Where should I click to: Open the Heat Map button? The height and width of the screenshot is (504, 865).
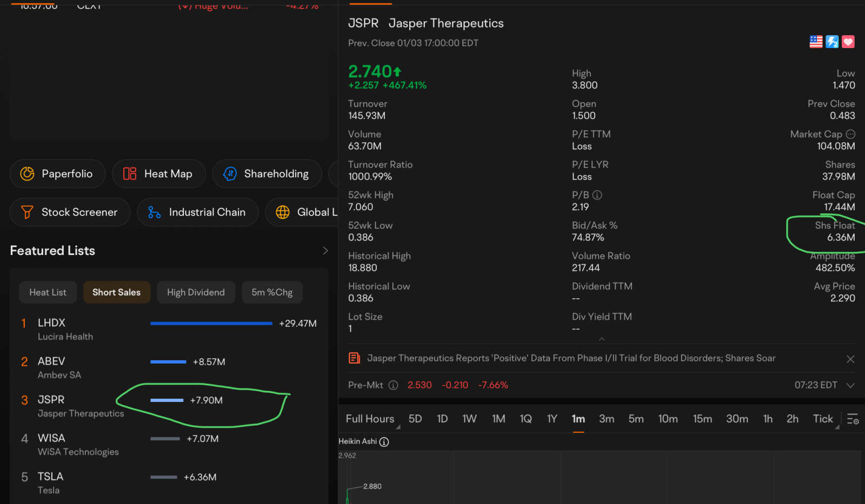click(x=158, y=173)
